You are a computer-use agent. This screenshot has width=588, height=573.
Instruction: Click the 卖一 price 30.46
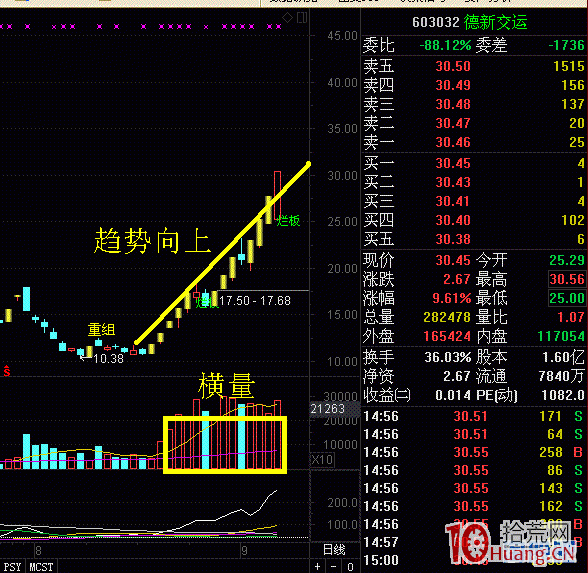point(453,142)
